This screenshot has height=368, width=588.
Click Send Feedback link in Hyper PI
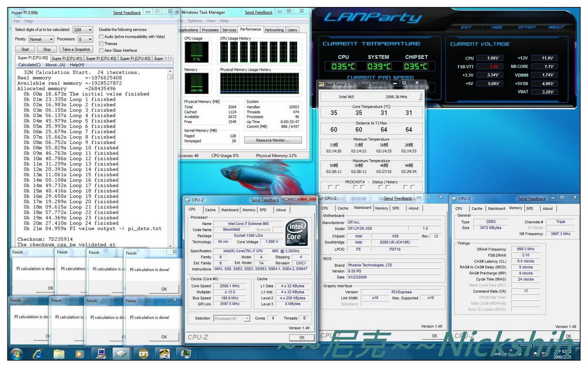tap(127, 13)
